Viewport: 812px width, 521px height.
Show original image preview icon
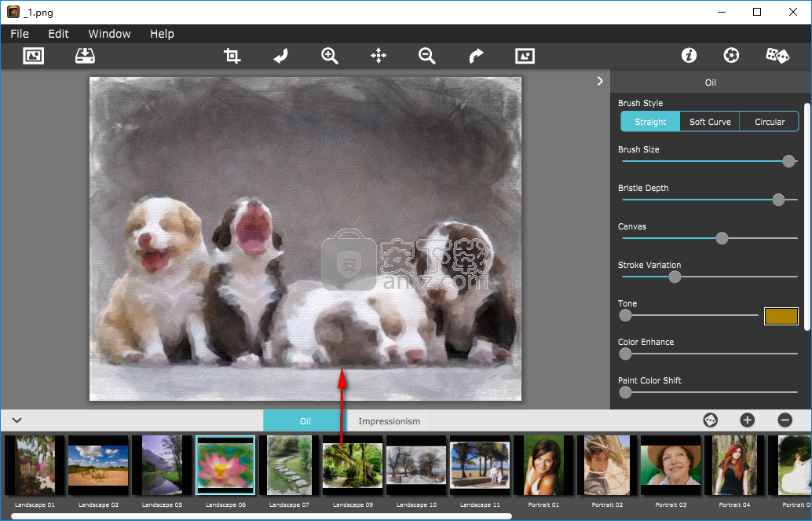pyautogui.click(x=525, y=56)
